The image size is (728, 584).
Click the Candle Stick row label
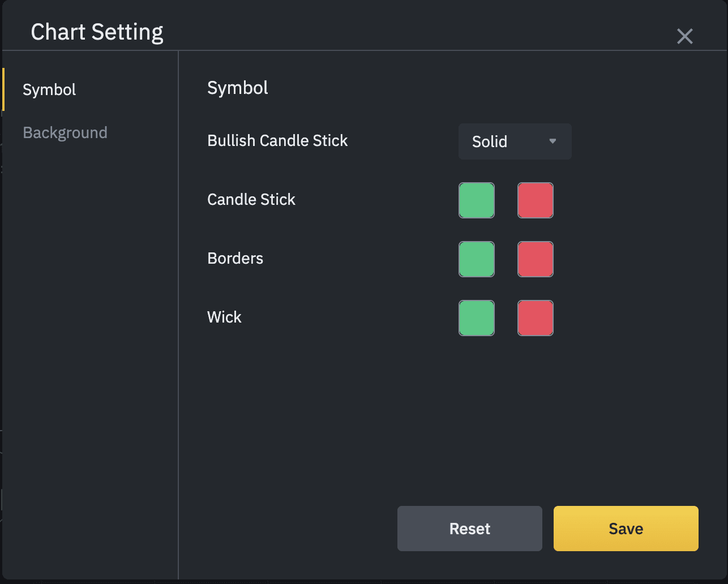click(x=251, y=200)
